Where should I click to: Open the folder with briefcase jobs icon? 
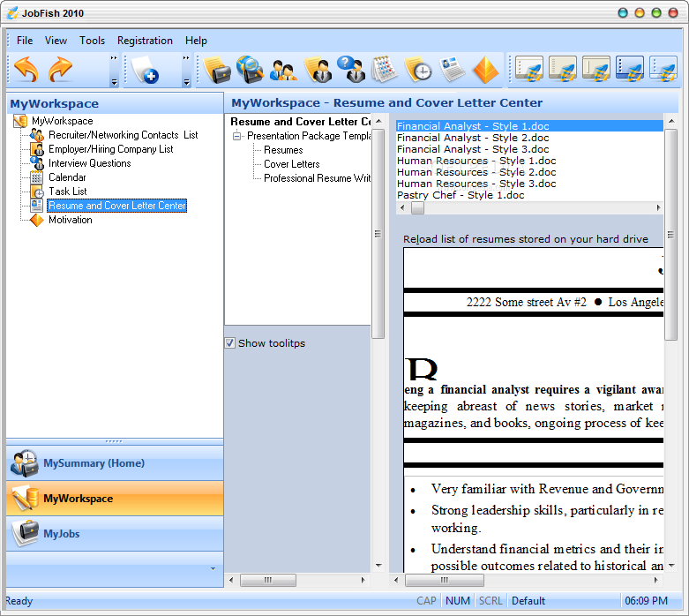(218, 70)
